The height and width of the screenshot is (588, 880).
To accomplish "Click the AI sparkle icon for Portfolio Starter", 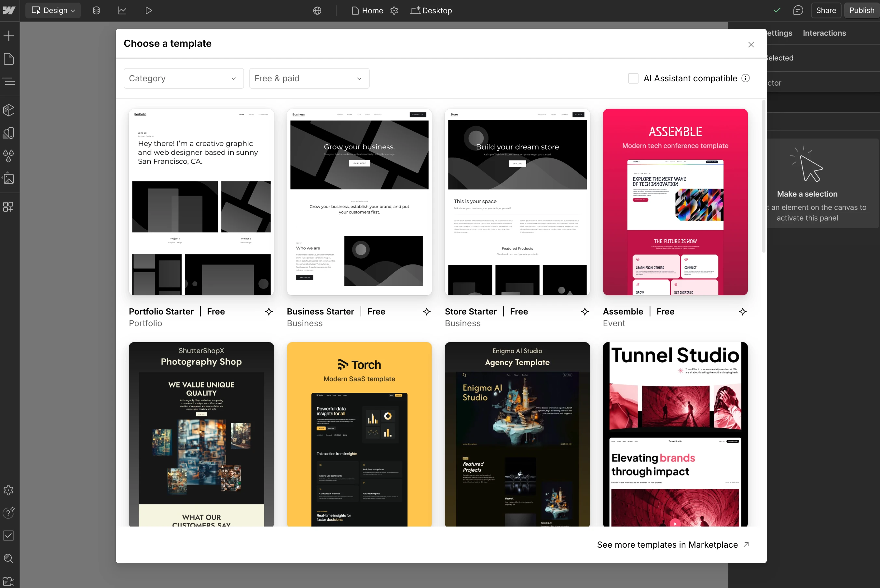I will [269, 312].
